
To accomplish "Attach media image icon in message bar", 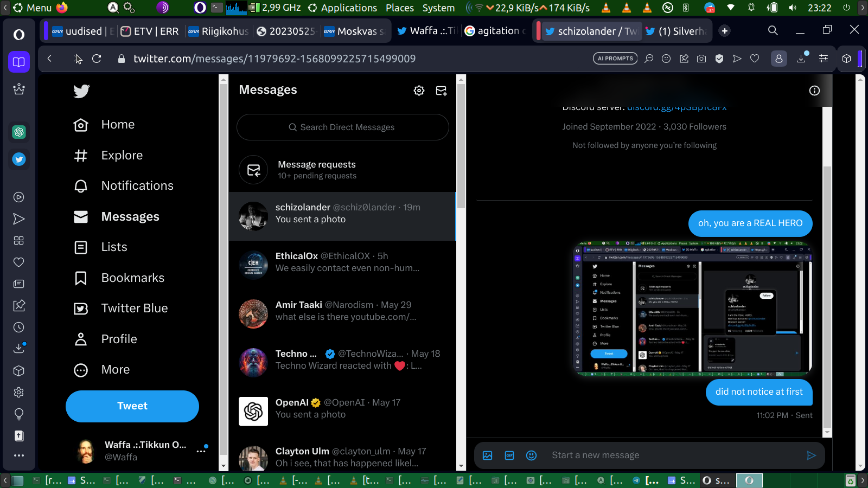I will 488,455.
